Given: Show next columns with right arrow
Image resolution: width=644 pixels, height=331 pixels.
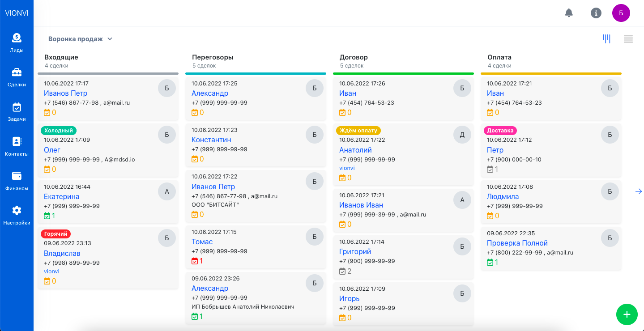Looking at the screenshot, I should (639, 191).
